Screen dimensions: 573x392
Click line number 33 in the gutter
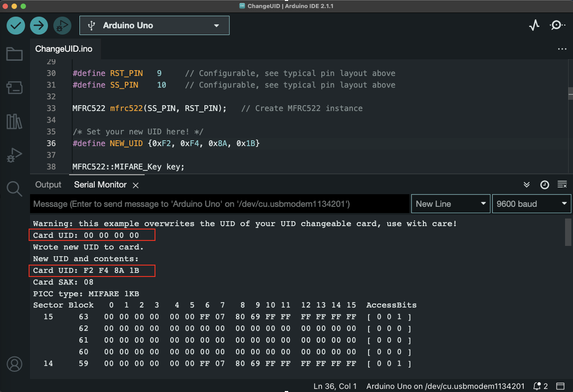[x=51, y=108]
